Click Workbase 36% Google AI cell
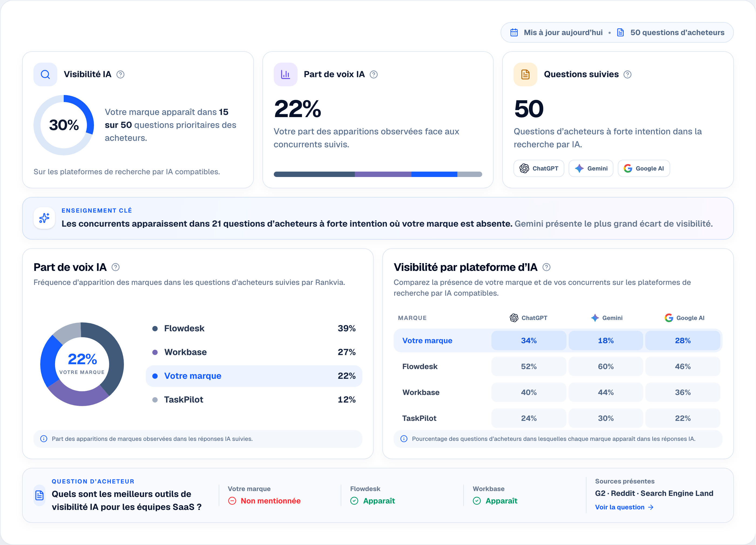 pyautogui.click(x=683, y=392)
